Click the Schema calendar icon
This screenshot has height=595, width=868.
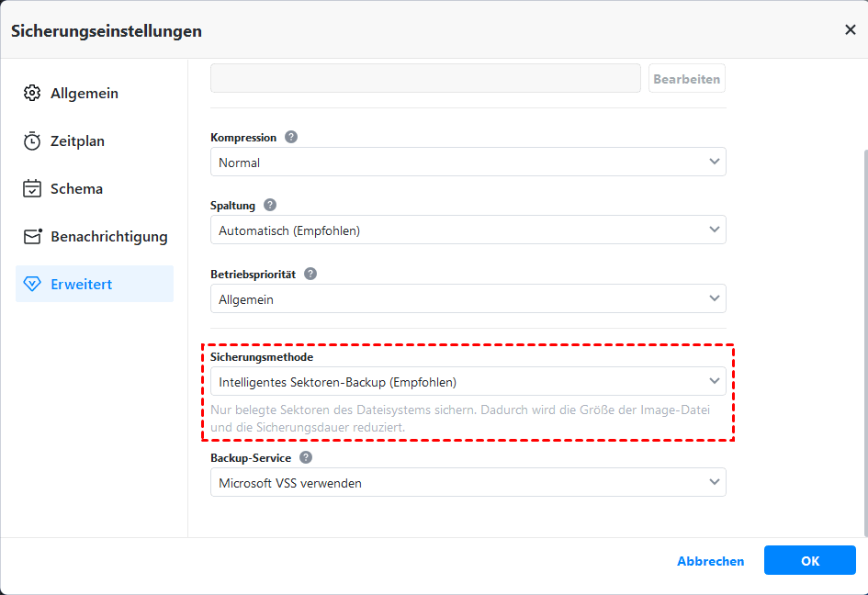tap(32, 189)
